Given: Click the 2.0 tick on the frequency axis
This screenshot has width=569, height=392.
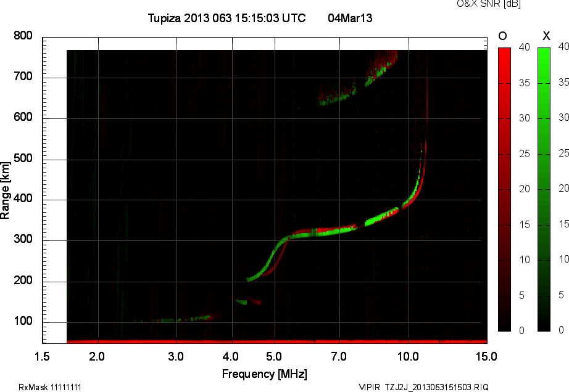Looking at the screenshot, I should tap(97, 357).
